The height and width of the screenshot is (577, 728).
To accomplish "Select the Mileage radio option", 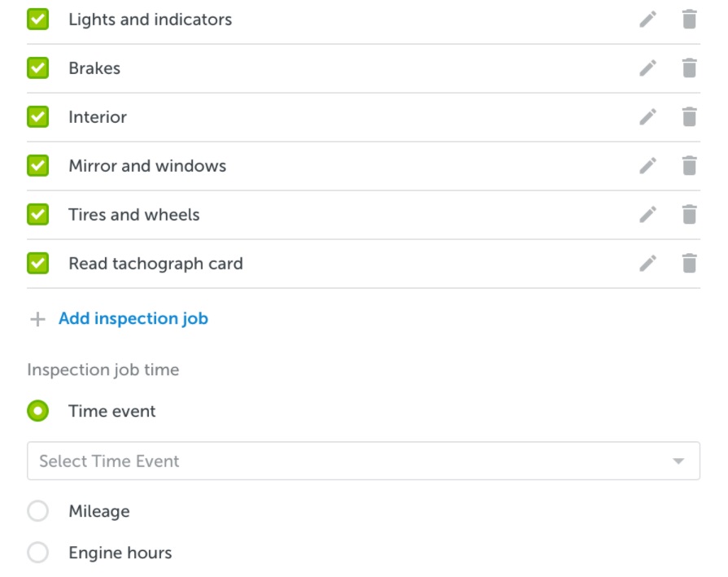I will (37, 511).
